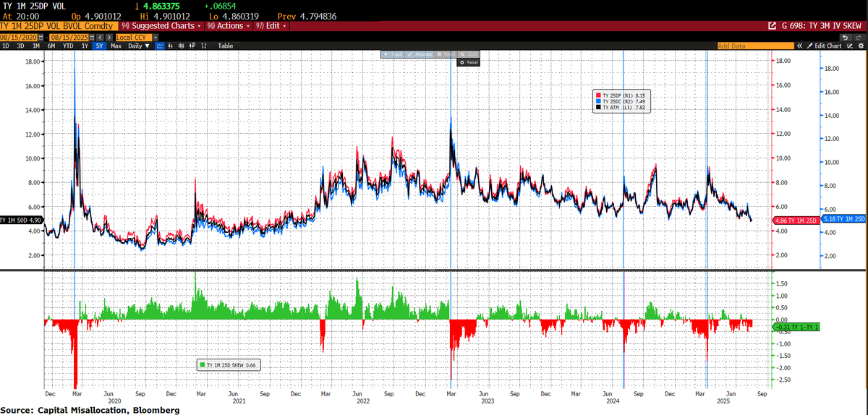This screenshot has height=415, width=868.
Task: Click the black TY ATM legend swatch
Action: point(597,107)
